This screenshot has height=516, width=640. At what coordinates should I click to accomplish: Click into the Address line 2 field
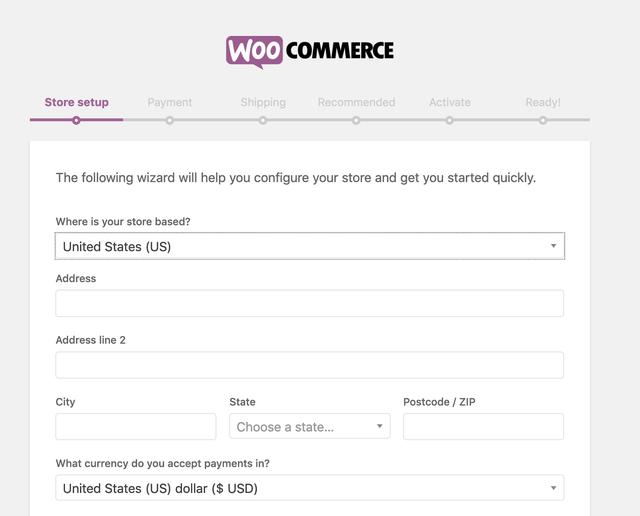pyautogui.click(x=310, y=365)
